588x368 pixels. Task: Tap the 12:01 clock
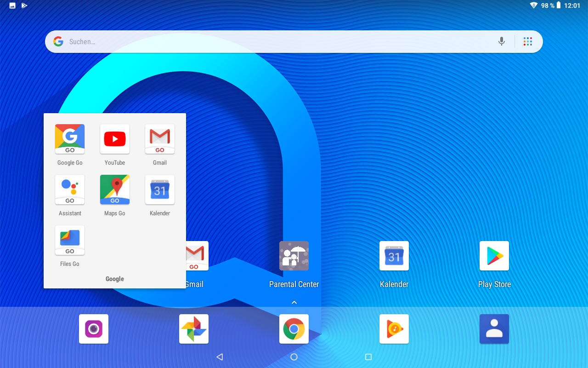(x=572, y=6)
